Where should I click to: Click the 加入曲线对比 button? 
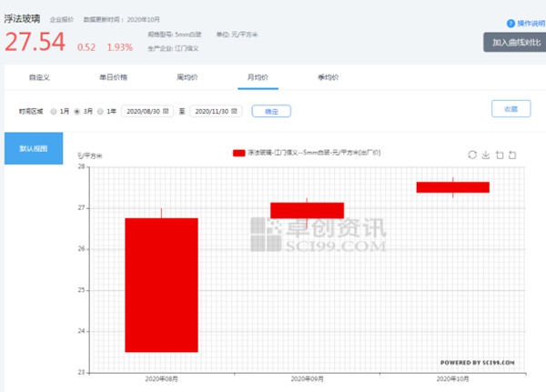[515, 42]
